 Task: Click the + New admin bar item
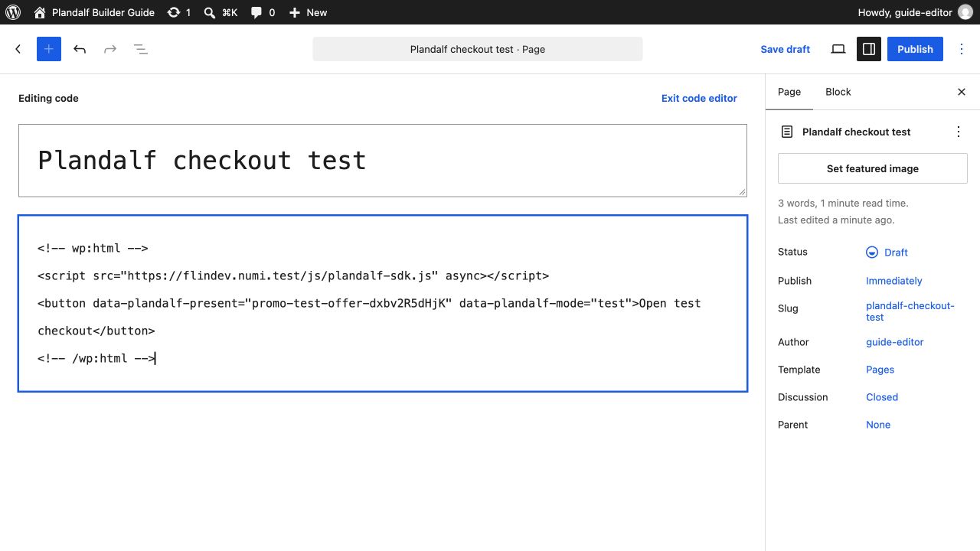coord(308,12)
